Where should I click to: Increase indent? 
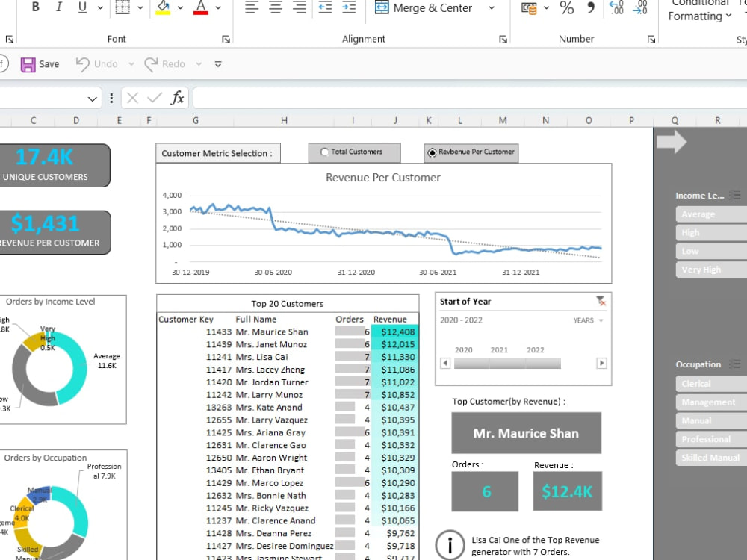tap(349, 7)
